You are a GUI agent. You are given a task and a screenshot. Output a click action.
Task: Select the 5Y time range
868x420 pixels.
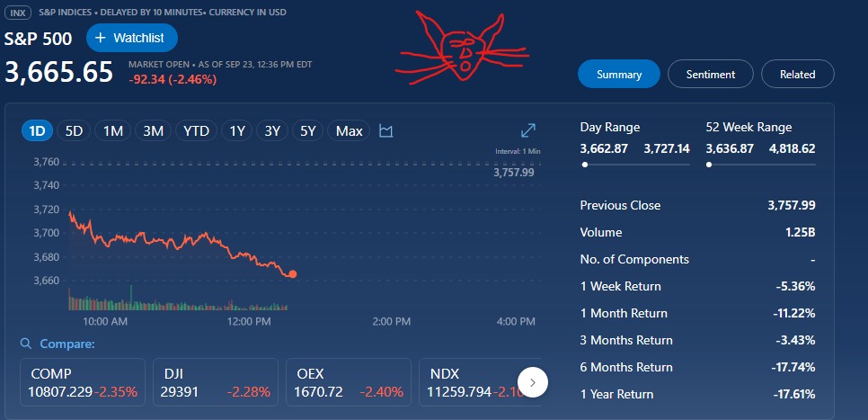pyautogui.click(x=308, y=131)
